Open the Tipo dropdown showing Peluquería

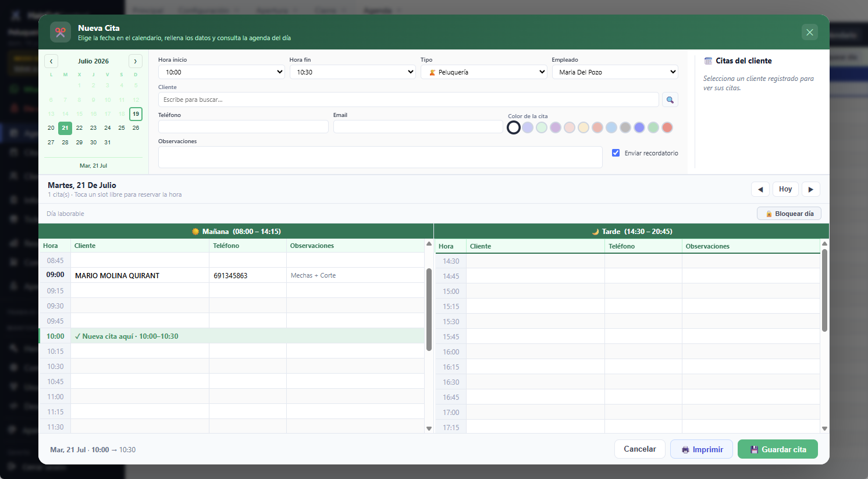(x=484, y=72)
